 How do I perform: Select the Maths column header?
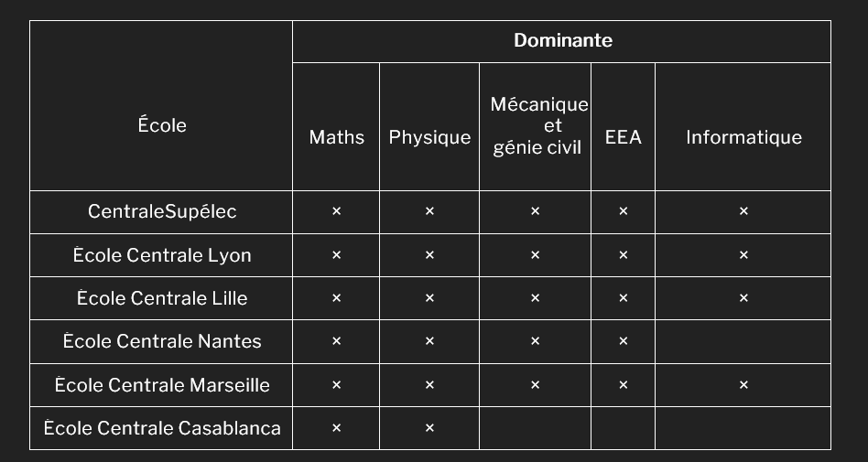coord(336,137)
